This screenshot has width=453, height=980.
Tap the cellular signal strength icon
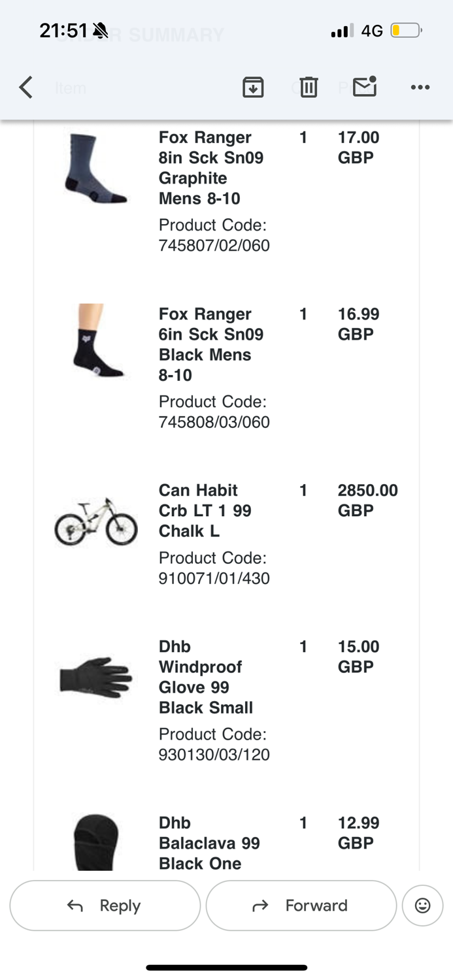pyautogui.click(x=342, y=31)
